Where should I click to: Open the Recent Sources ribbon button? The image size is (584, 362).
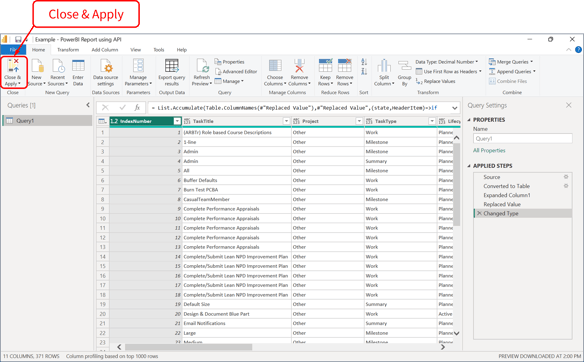pyautogui.click(x=58, y=72)
